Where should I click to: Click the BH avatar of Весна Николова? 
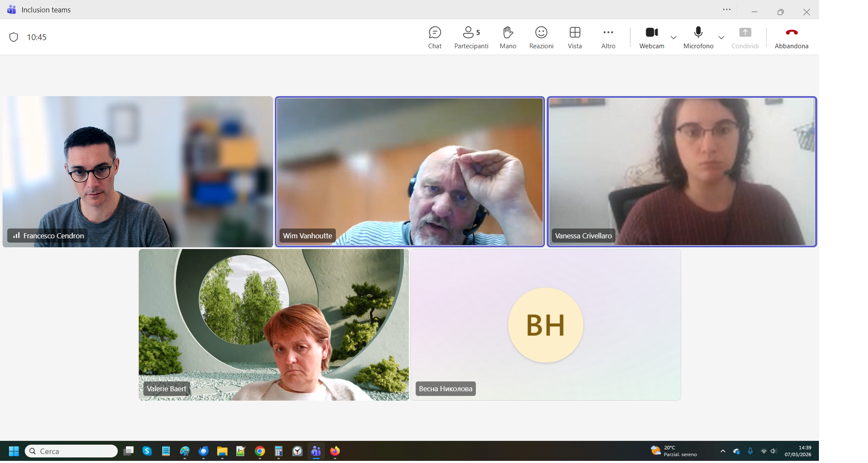pyautogui.click(x=545, y=325)
